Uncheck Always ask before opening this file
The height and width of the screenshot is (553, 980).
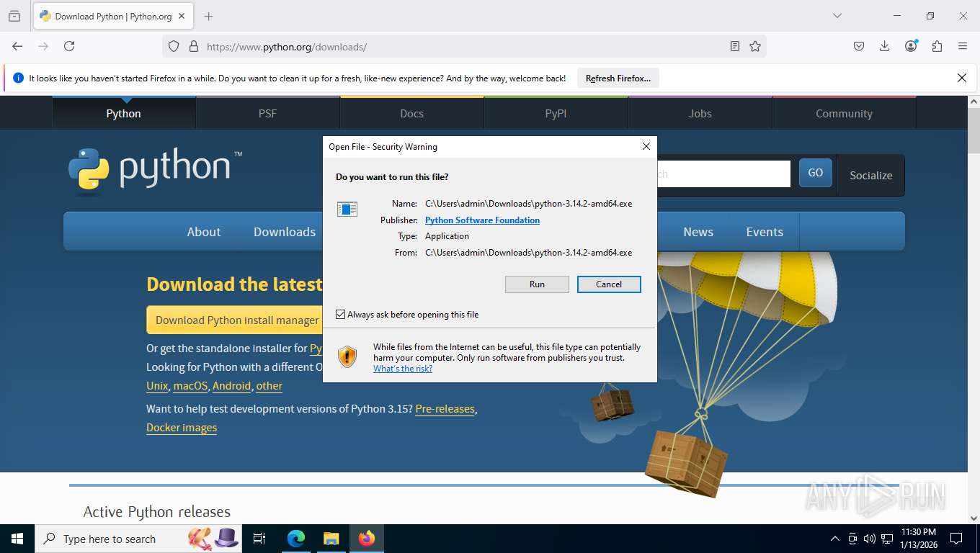pyautogui.click(x=341, y=315)
